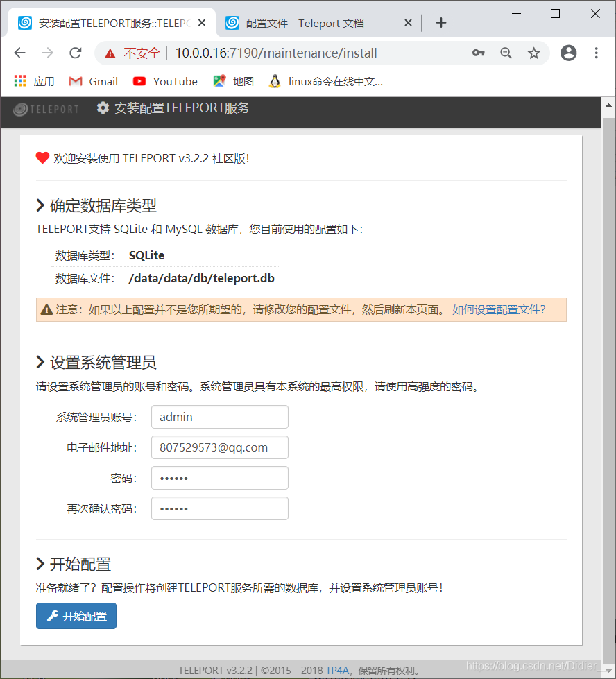Click the gear icon beside 安装配置TELEPORT服务
The image size is (616, 679).
pos(103,108)
